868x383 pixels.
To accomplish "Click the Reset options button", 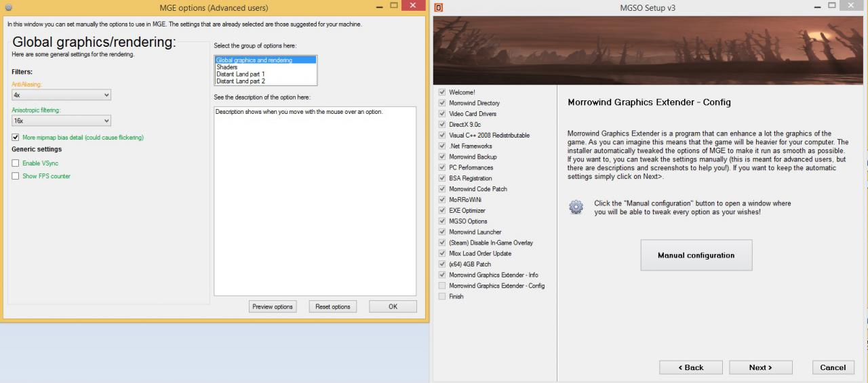I will point(332,306).
